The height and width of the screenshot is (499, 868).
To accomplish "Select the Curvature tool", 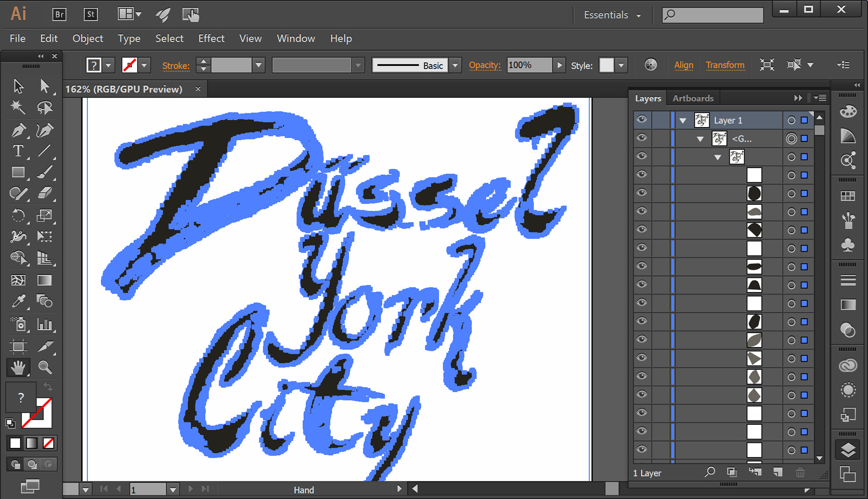I will (x=44, y=130).
